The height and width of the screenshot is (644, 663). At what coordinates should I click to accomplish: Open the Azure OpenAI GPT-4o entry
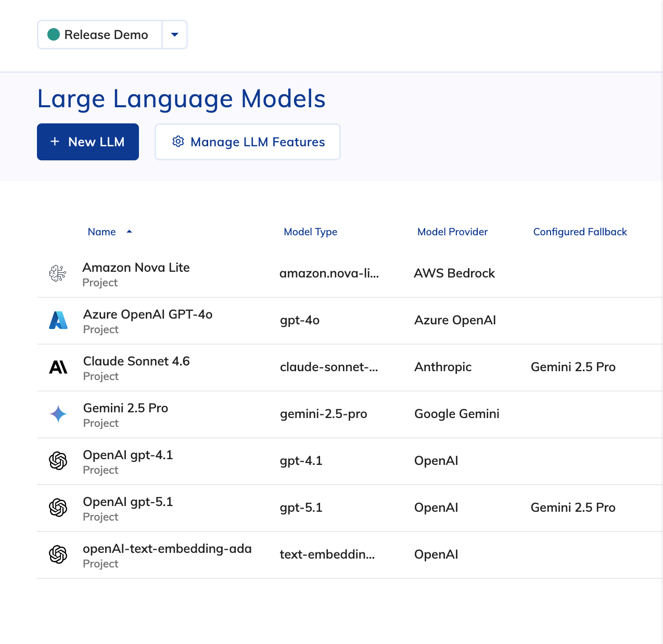(x=148, y=314)
